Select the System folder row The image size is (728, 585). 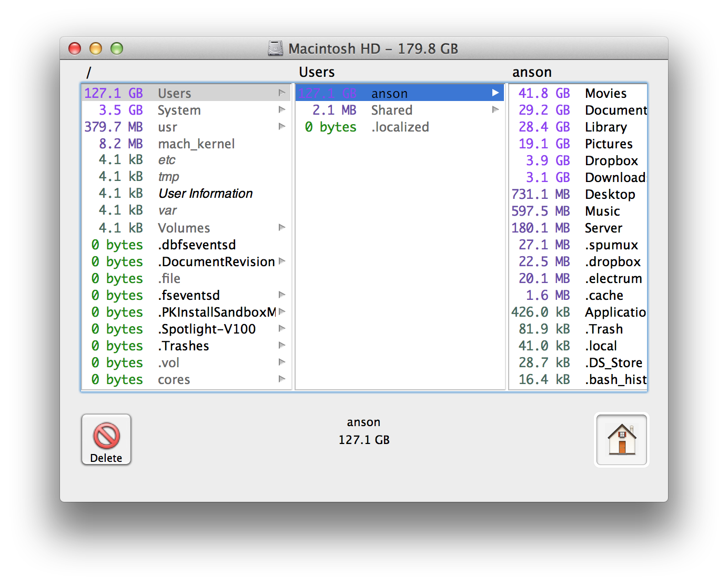pos(186,110)
